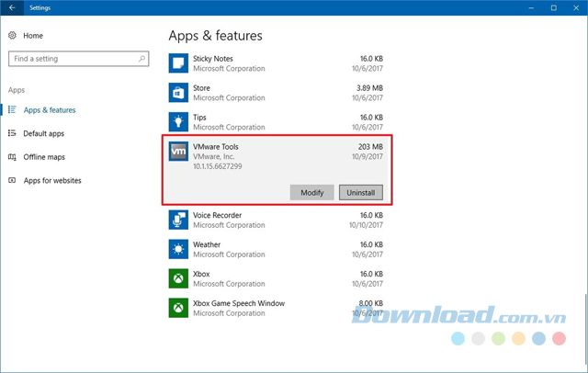Open Offline maps settings page
The width and height of the screenshot is (588, 373).
pos(44,157)
